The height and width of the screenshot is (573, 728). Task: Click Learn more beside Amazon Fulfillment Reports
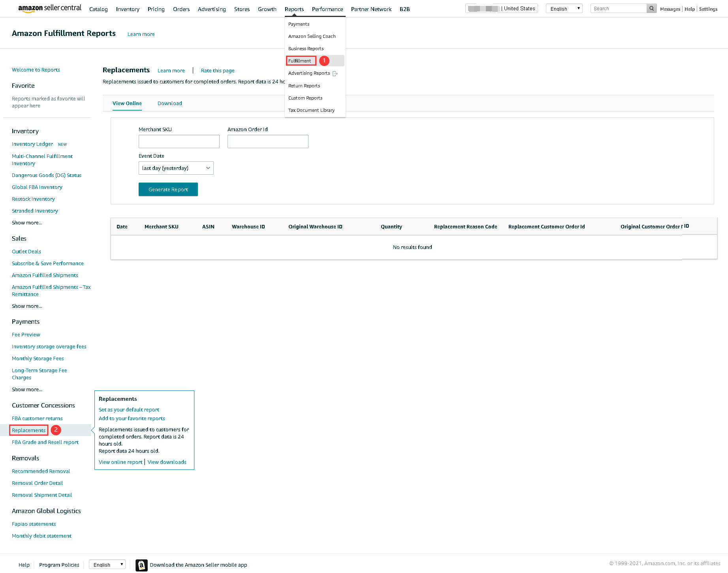[x=141, y=34]
